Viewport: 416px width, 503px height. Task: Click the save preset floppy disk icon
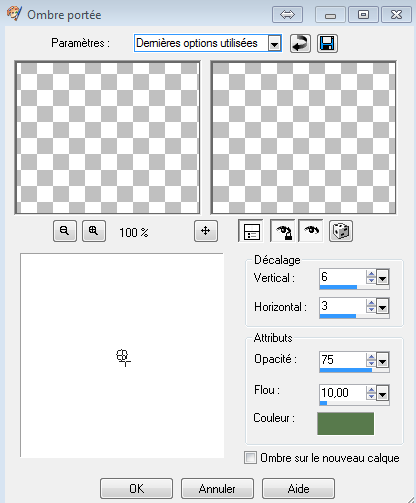coord(327,43)
